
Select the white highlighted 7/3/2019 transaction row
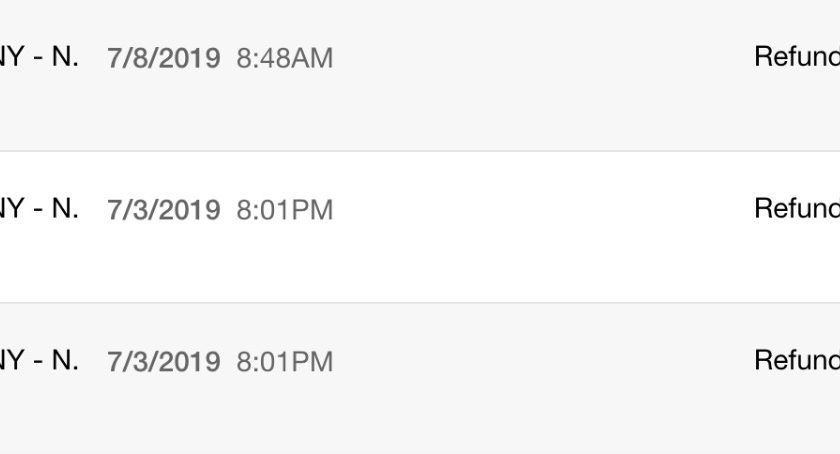pyautogui.click(x=420, y=227)
